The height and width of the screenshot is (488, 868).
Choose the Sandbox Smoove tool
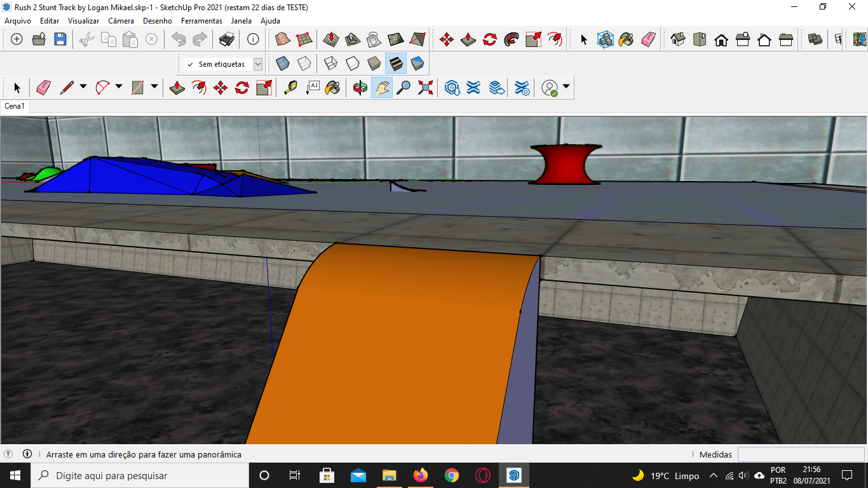330,39
